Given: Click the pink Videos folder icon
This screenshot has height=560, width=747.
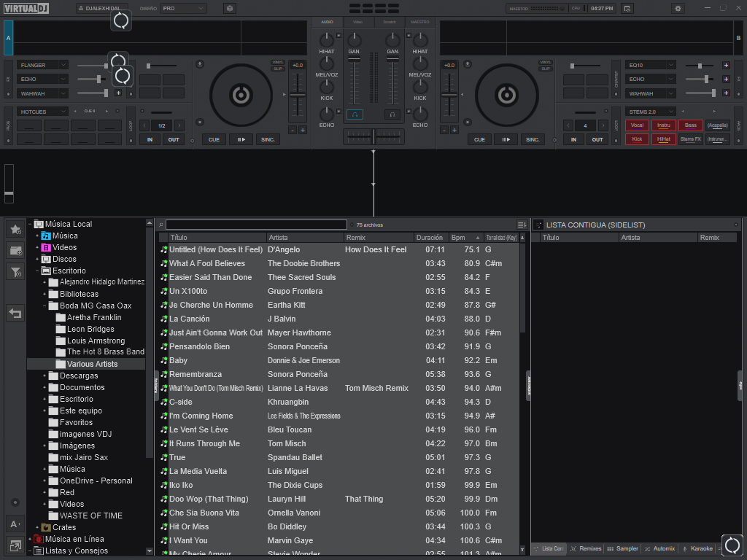Looking at the screenshot, I should click(46, 248).
